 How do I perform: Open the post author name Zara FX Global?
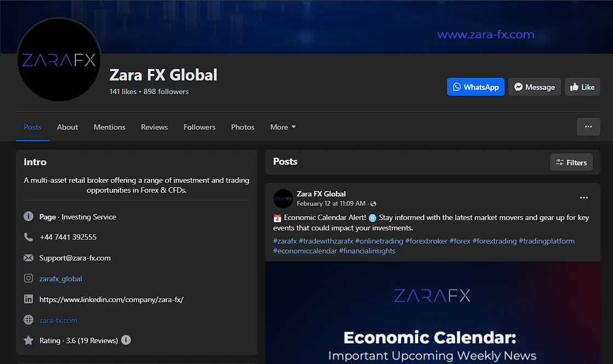click(x=321, y=194)
